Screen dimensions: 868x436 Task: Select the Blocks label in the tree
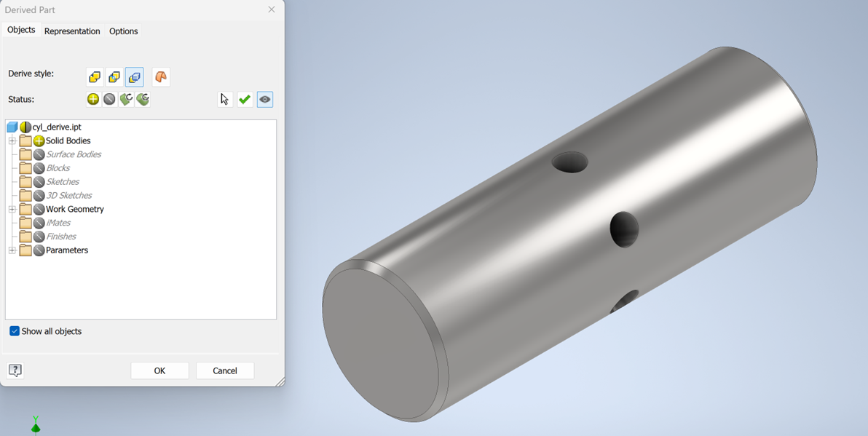(58, 168)
